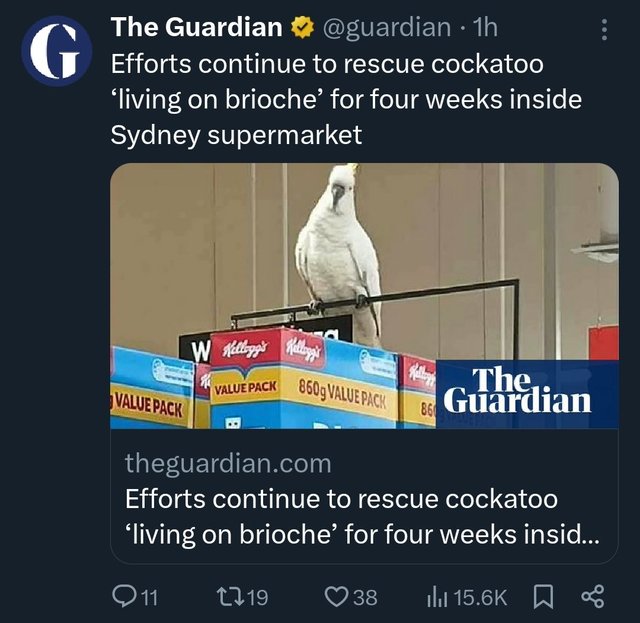Click the 15.6K views count

[x=480, y=598]
